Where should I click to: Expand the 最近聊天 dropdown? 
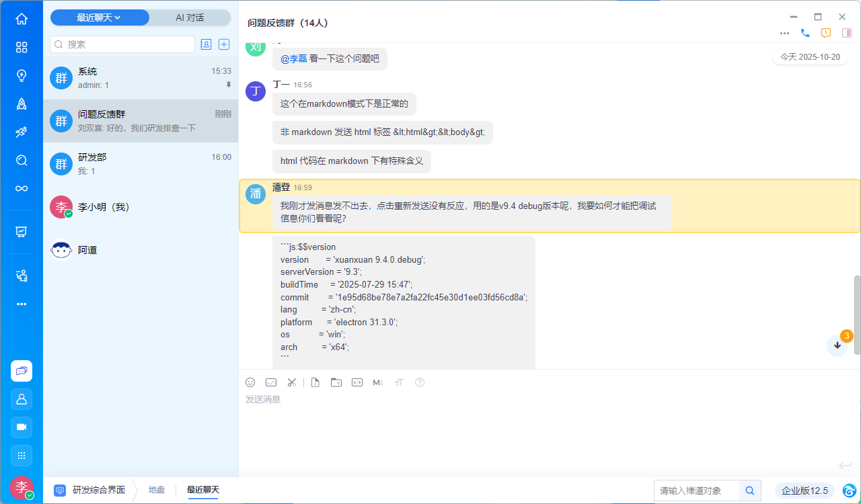(100, 17)
